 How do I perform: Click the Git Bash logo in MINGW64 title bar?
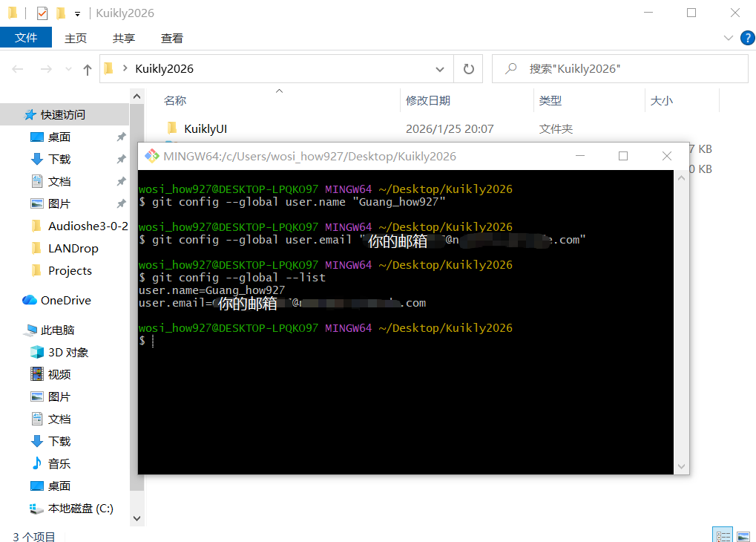pyautogui.click(x=152, y=156)
